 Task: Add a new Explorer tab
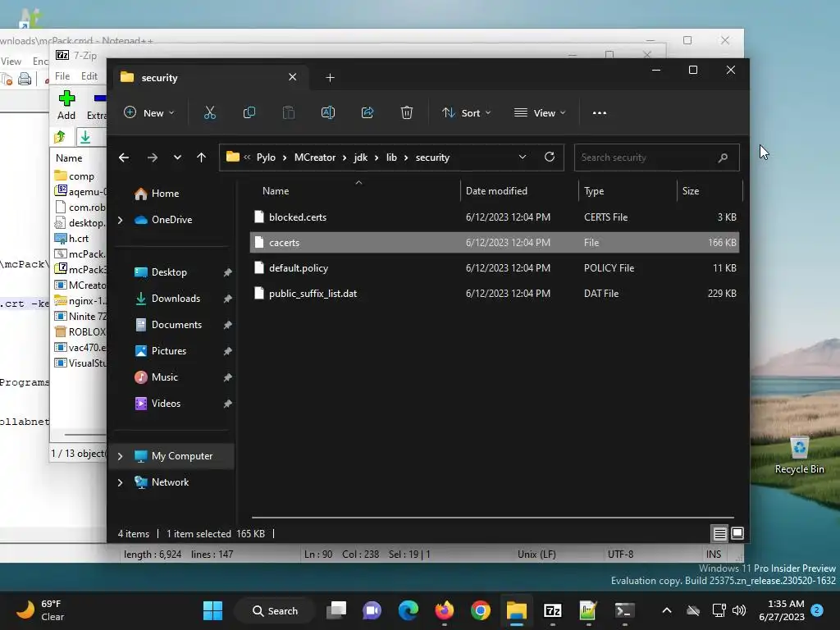[x=330, y=78]
